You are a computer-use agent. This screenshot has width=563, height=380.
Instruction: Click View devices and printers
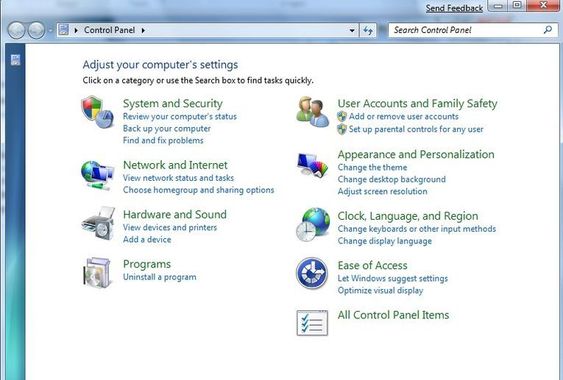click(x=170, y=227)
